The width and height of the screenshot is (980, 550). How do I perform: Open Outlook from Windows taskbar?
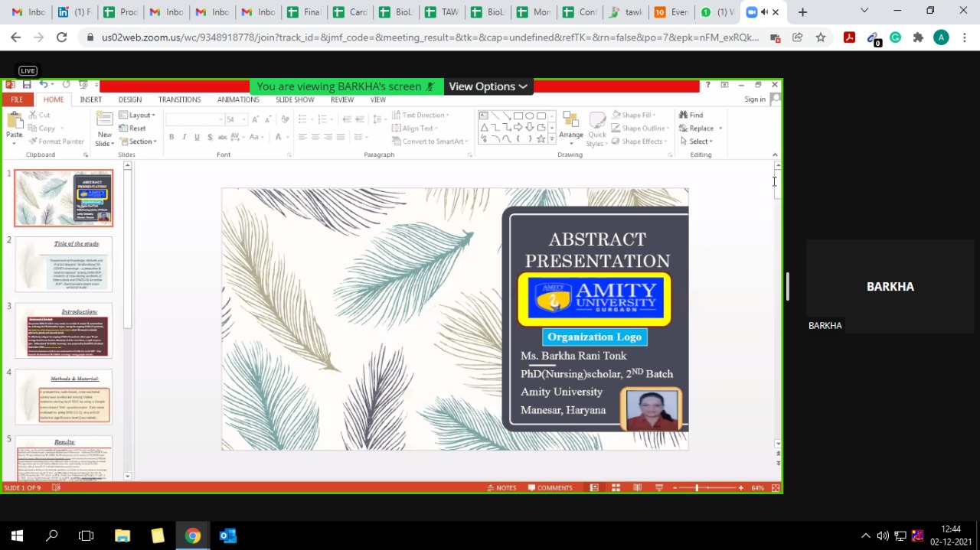click(228, 535)
